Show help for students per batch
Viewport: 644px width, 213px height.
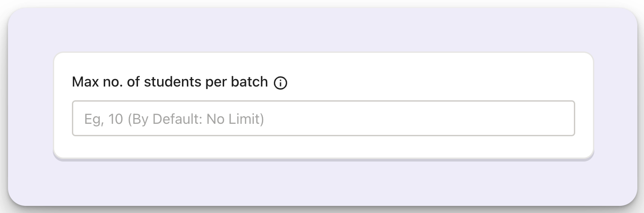pyautogui.click(x=281, y=83)
